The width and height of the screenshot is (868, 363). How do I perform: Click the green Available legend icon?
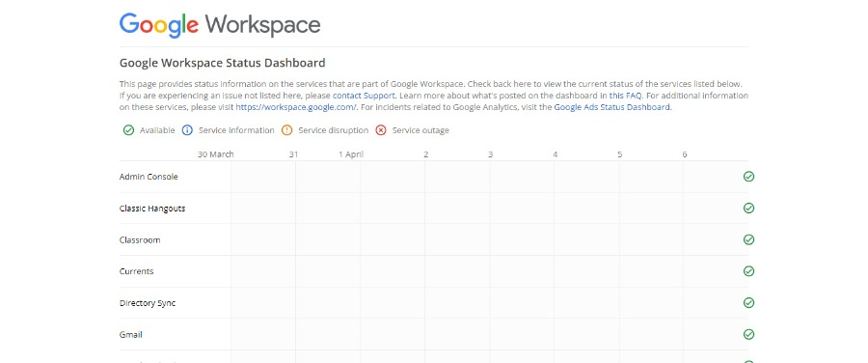pyautogui.click(x=128, y=130)
